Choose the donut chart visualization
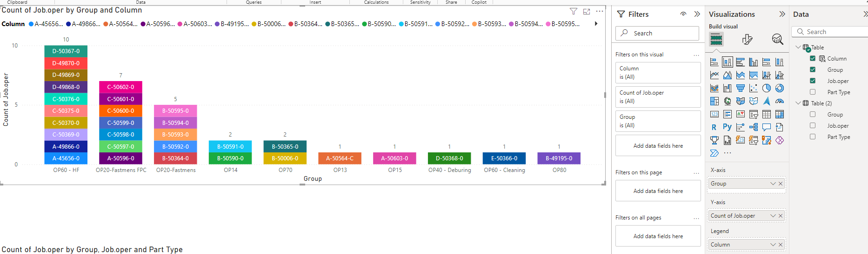 (780, 88)
